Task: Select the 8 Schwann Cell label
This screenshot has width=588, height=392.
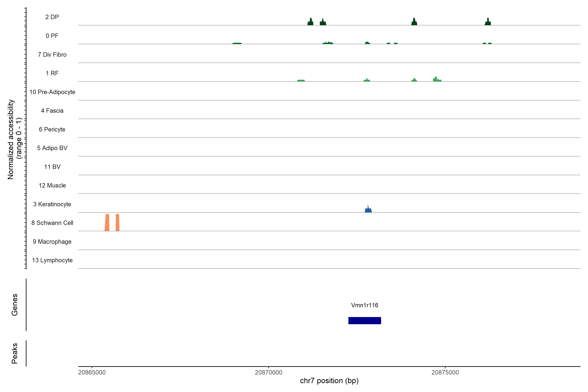Action: click(x=52, y=223)
